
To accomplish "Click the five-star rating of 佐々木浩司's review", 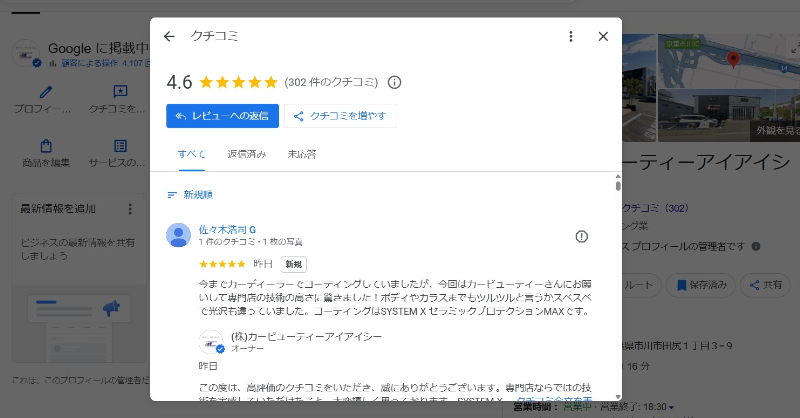I will click(x=222, y=264).
